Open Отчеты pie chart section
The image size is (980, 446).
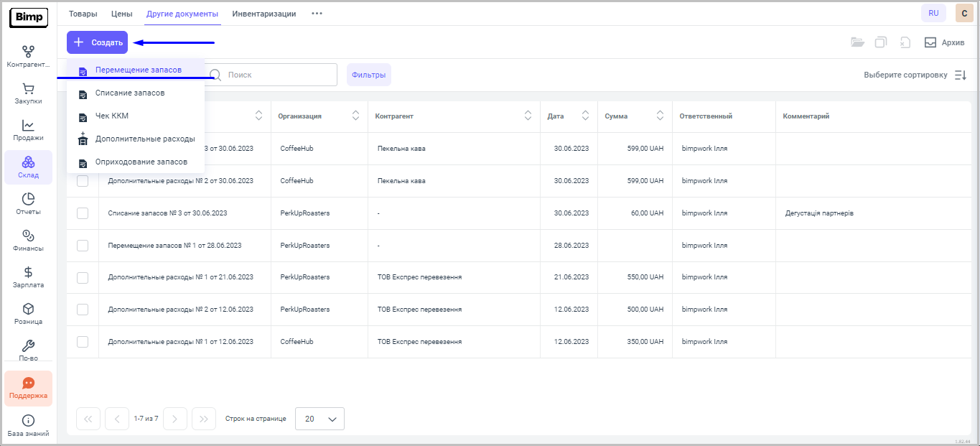pyautogui.click(x=28, y=204)
